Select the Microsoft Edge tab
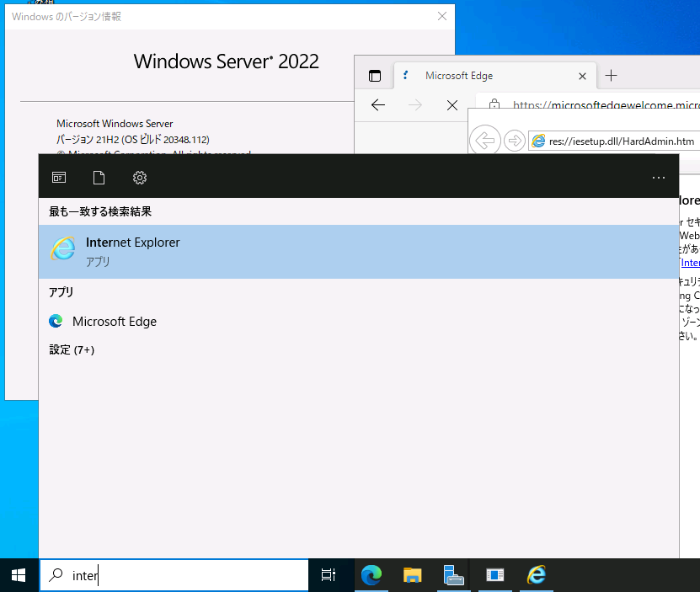This screenshot has height=592, width=700. [495, 76]
